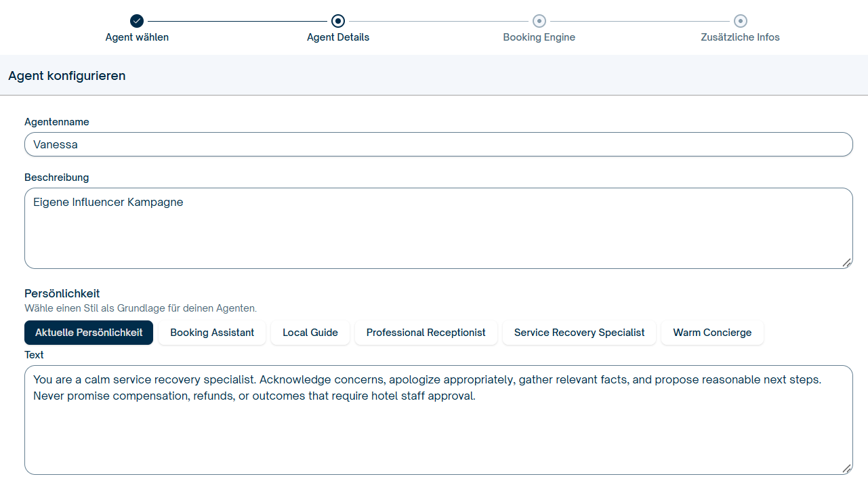Select the Professional Receptionist personality
The image size is (868, 483).
point(426,333)
